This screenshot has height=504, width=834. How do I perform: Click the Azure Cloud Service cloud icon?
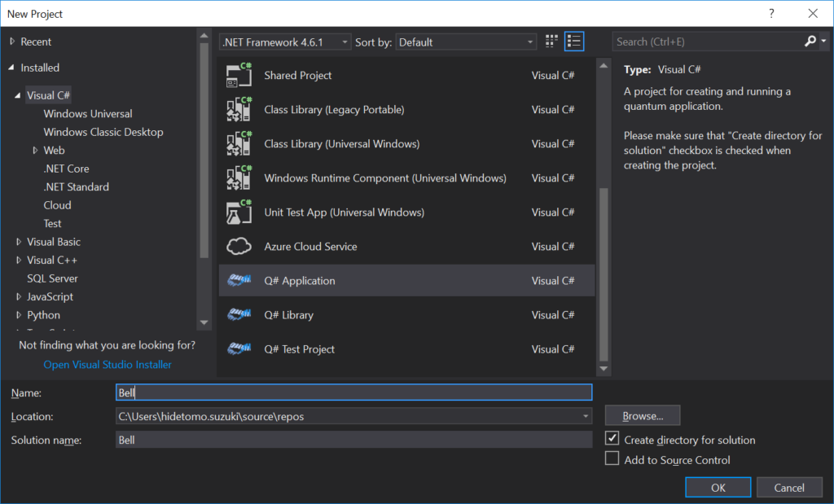pos(239,246)
